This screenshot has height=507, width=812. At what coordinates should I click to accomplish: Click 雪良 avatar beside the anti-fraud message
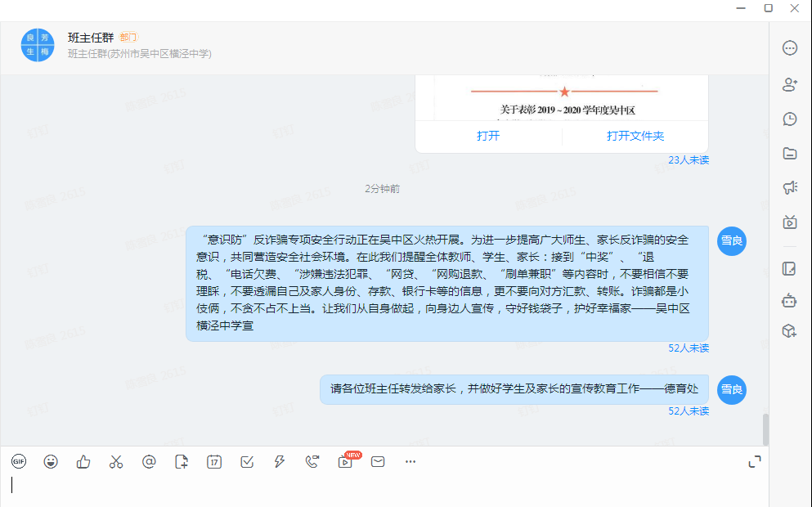(732, 240)
